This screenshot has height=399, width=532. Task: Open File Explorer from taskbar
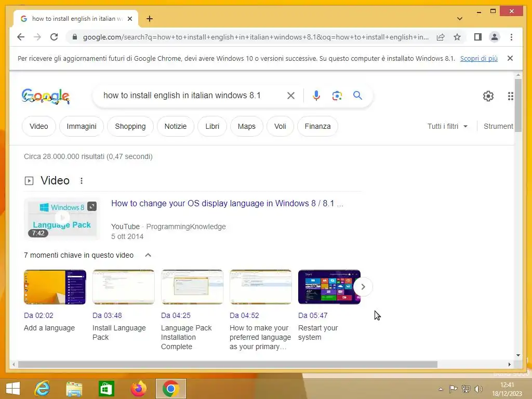click(x=74, y=389)
